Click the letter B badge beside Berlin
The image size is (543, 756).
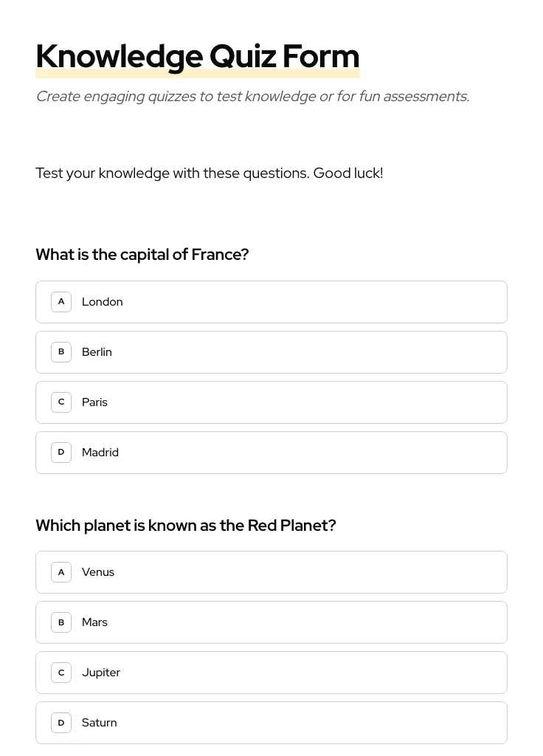pyautogui.click(x=61, y=351)
